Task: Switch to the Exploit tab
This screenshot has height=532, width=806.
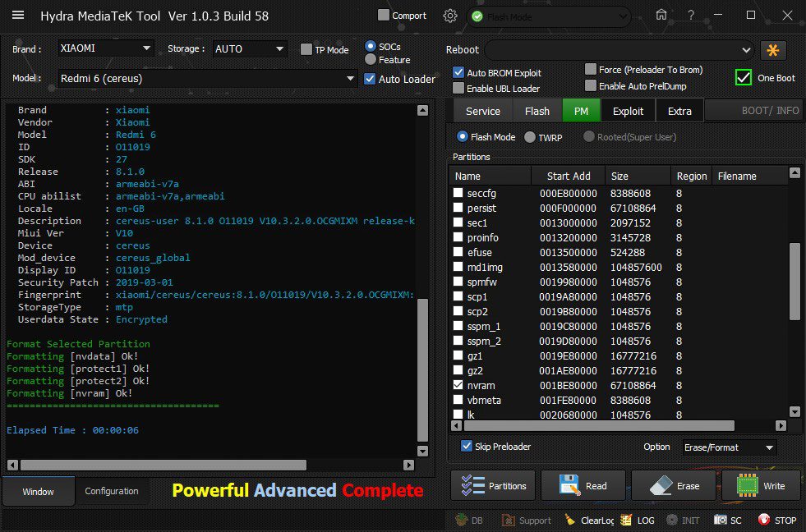Action: click(628, 111)
